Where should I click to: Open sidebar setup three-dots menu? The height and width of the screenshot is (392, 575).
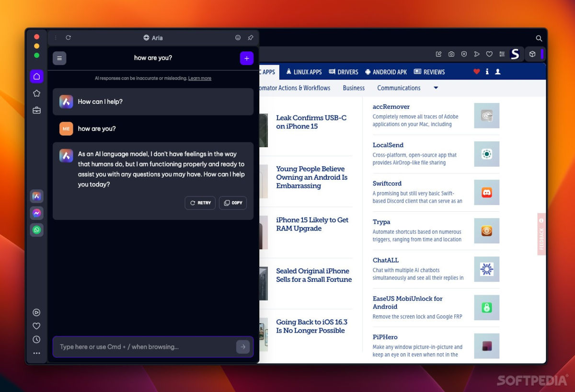tap(36, 353)
